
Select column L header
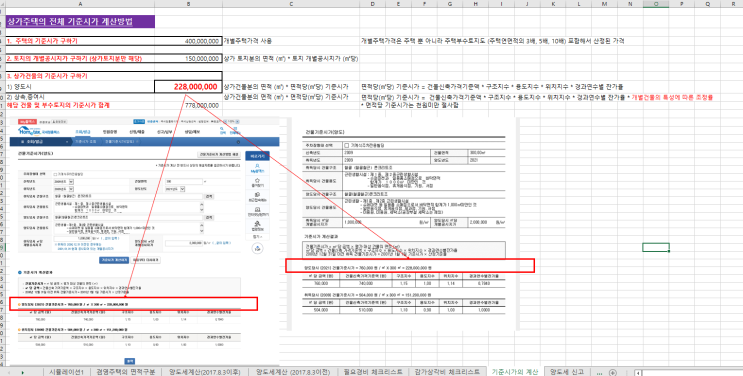point(578,4)
